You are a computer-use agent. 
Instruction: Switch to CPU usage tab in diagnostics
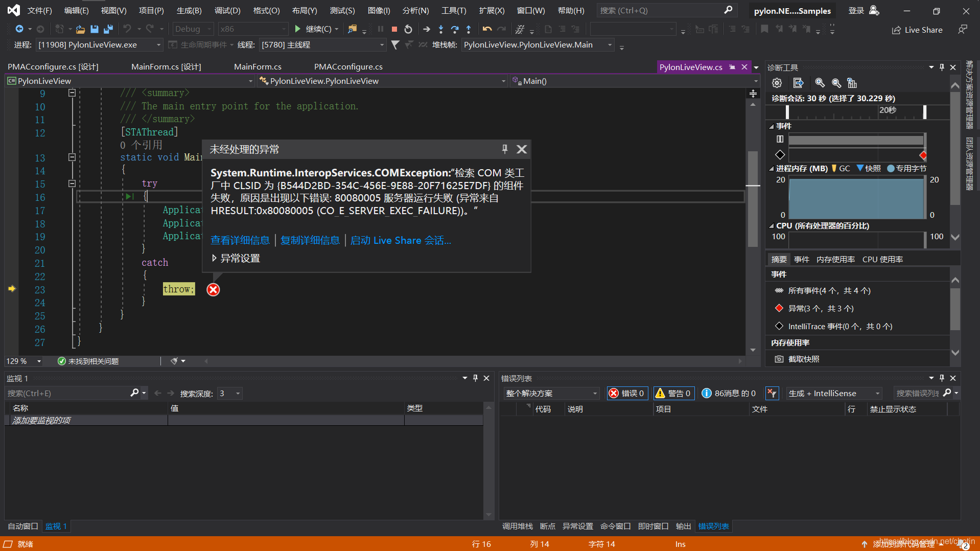(882, 259)
